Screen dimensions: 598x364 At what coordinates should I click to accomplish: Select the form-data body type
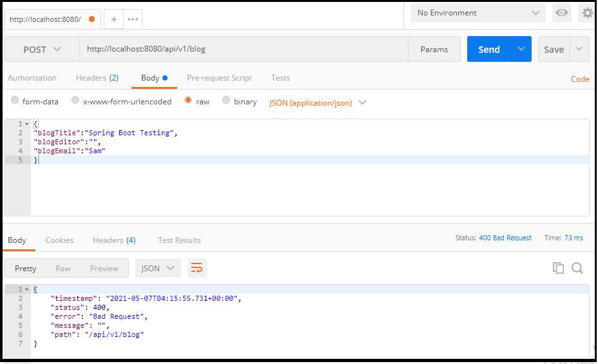click(x=15, y=101)
